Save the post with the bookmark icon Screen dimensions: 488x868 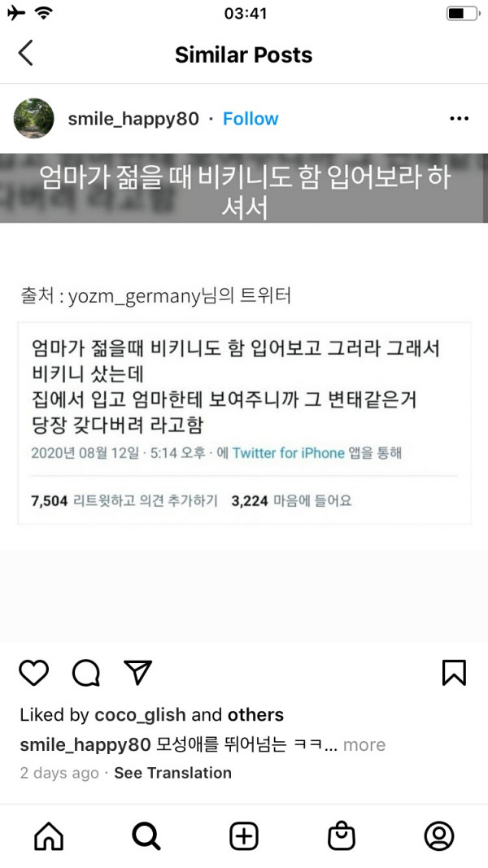455,673
